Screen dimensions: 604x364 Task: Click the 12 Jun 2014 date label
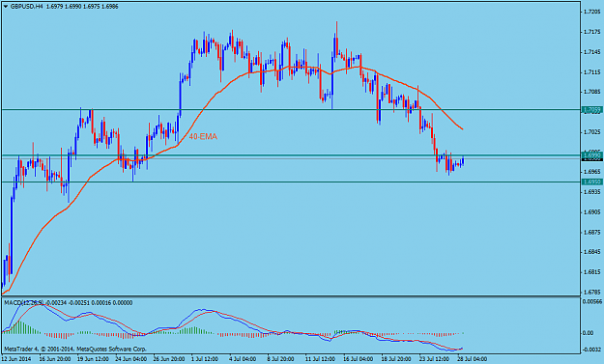(x=15, y=359)
